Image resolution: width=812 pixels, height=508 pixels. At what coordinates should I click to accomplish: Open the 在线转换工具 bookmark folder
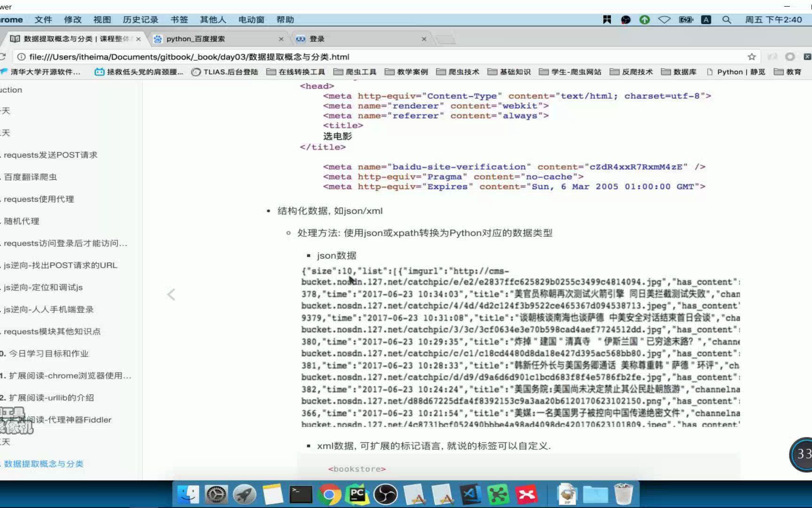[296, 72]
